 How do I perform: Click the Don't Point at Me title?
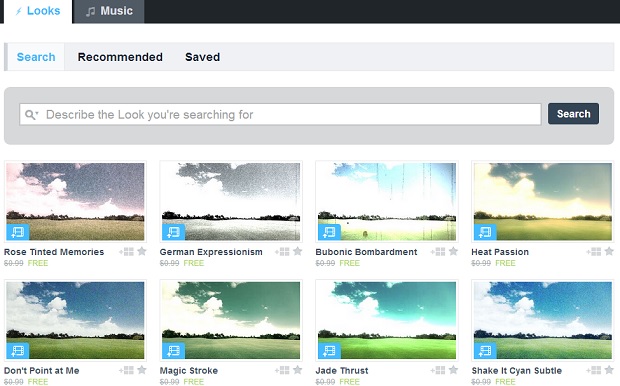(42, 371)
